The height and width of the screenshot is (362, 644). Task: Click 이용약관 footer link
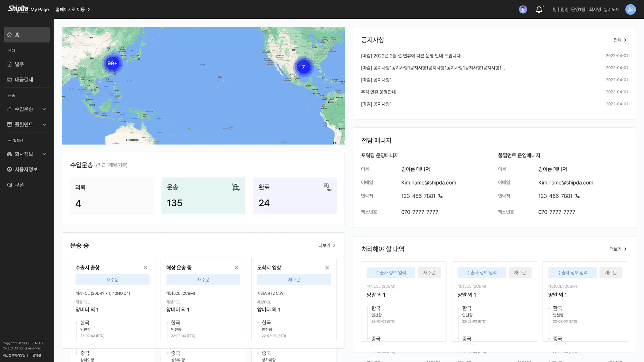(35, 355)
